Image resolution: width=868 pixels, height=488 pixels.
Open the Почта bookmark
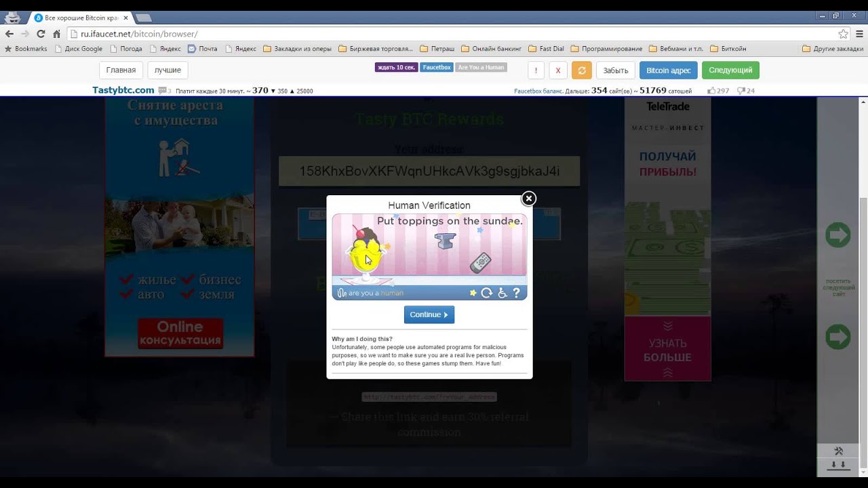click(x=203, y=49)
